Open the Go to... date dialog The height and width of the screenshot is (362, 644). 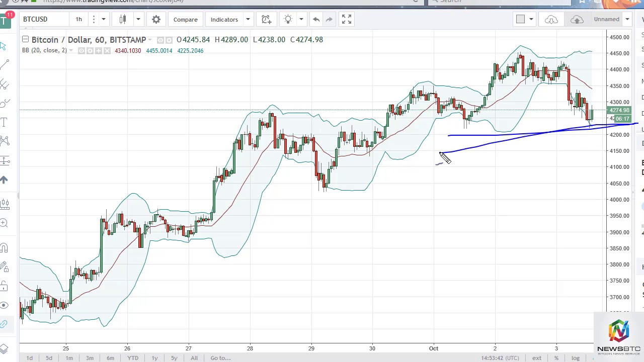[220, 358]
